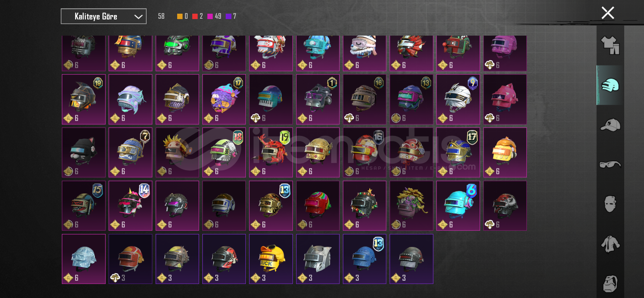This screenshot has width=644, height=298.
Task: Select the Christmas lights helmet with star
Action: point(364,206)
